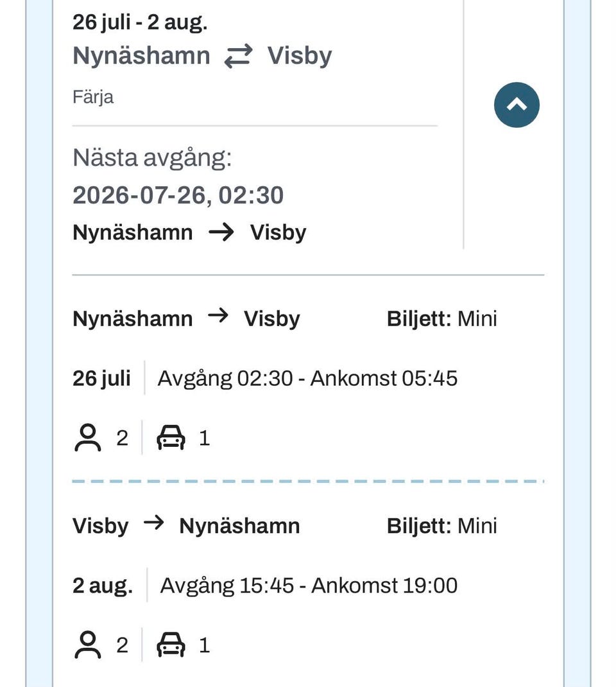Click the Nästa avgång heading

coord(152,158)
